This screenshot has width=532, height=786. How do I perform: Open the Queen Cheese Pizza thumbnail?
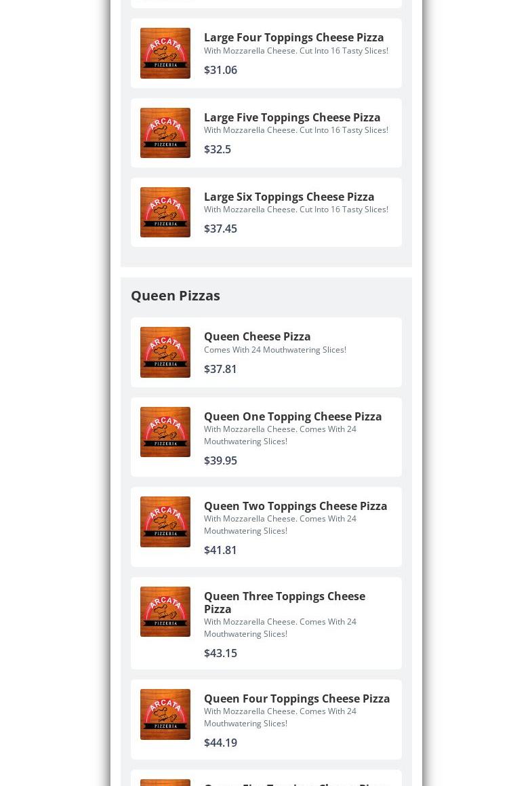pos(165,352)
